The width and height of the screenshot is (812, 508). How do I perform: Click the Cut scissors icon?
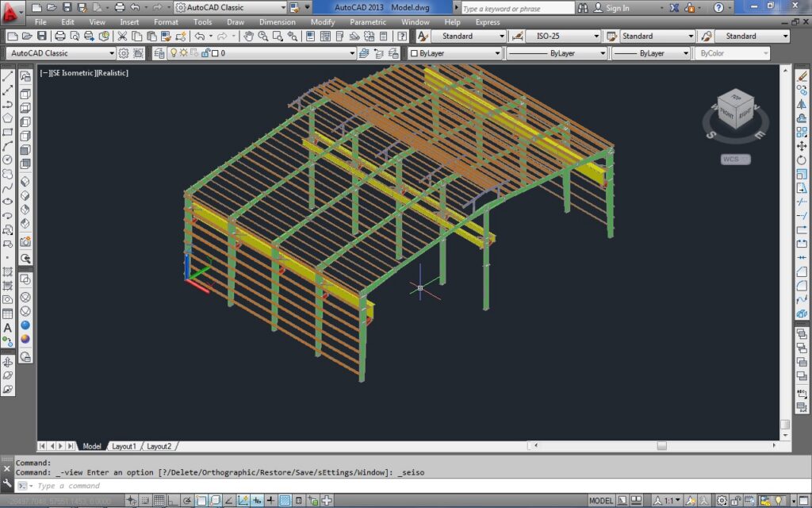[122, 36]
